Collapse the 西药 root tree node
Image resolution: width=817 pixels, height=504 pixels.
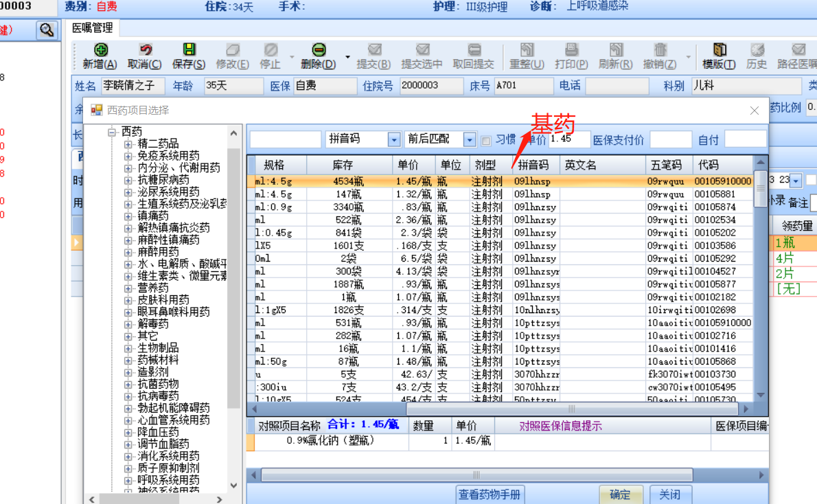coord(111,132)
